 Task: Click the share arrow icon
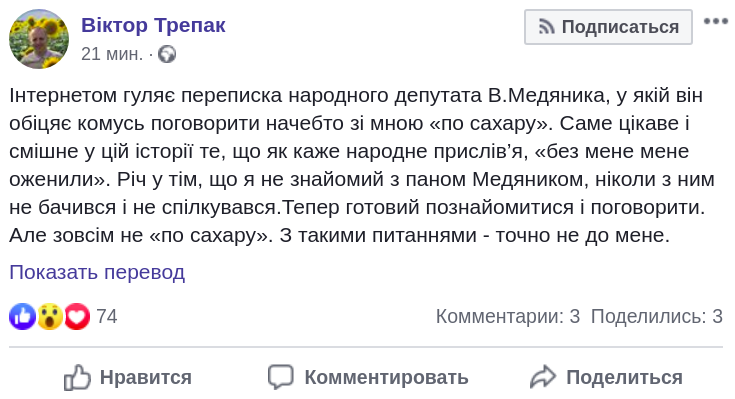[542, 377]
